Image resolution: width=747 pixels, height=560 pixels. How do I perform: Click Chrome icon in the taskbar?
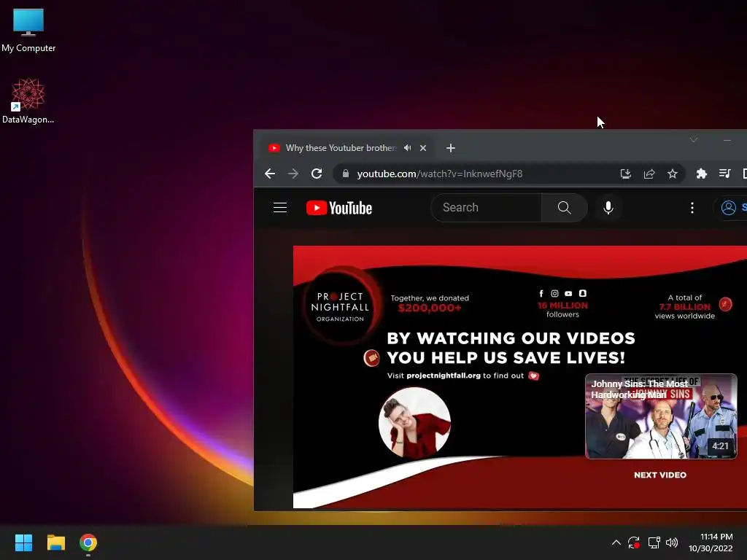point(88,542)
